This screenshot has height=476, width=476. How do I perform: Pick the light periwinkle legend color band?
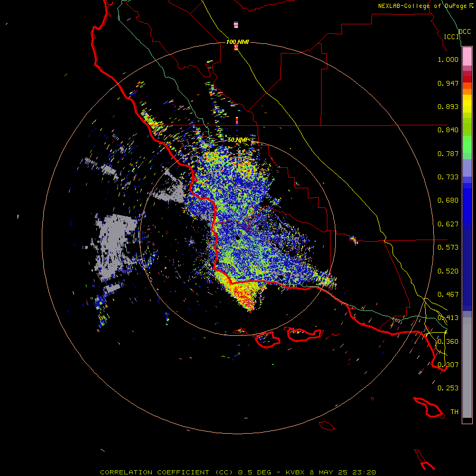tap(467, 168)
